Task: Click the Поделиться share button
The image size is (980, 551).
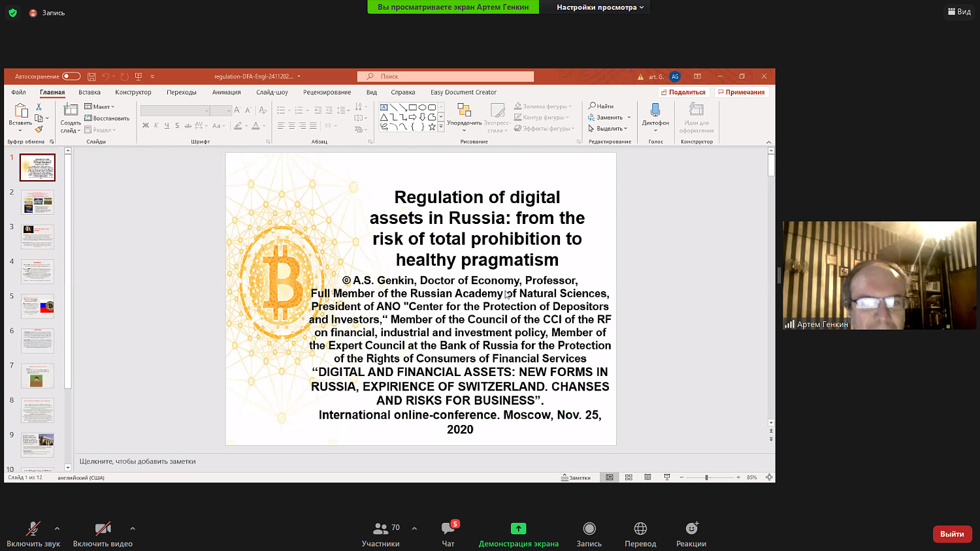Action: click(683, 92)
